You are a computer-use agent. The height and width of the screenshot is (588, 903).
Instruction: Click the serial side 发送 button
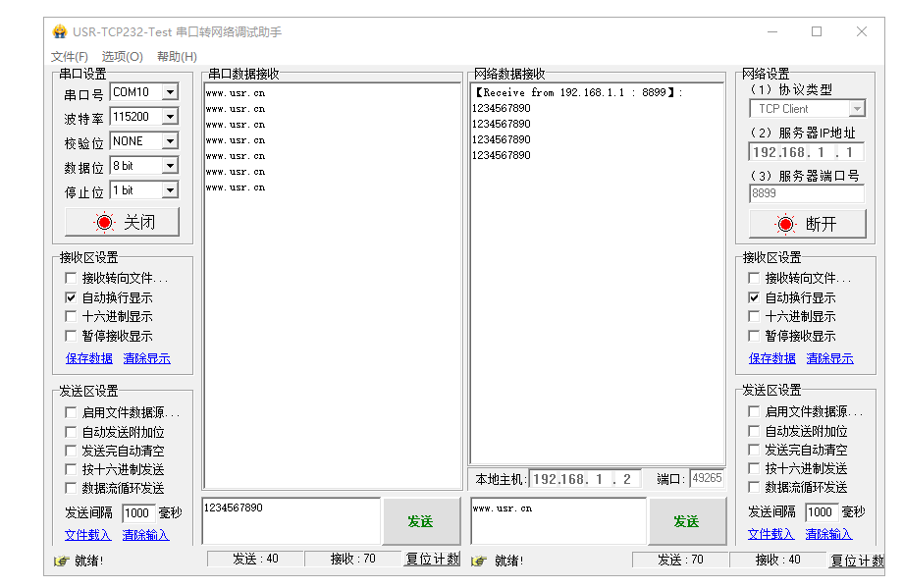point(420,521)
